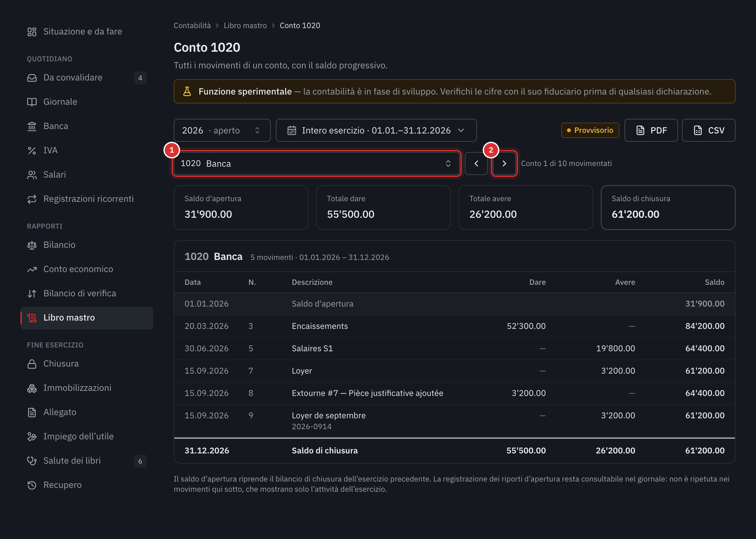Click the Bilancio scales icon

coord(32,245)
